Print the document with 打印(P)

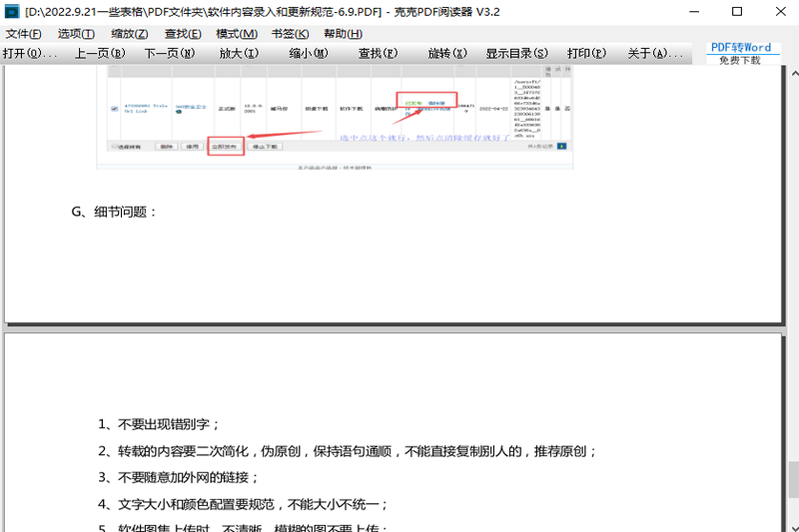coord(585,53)
